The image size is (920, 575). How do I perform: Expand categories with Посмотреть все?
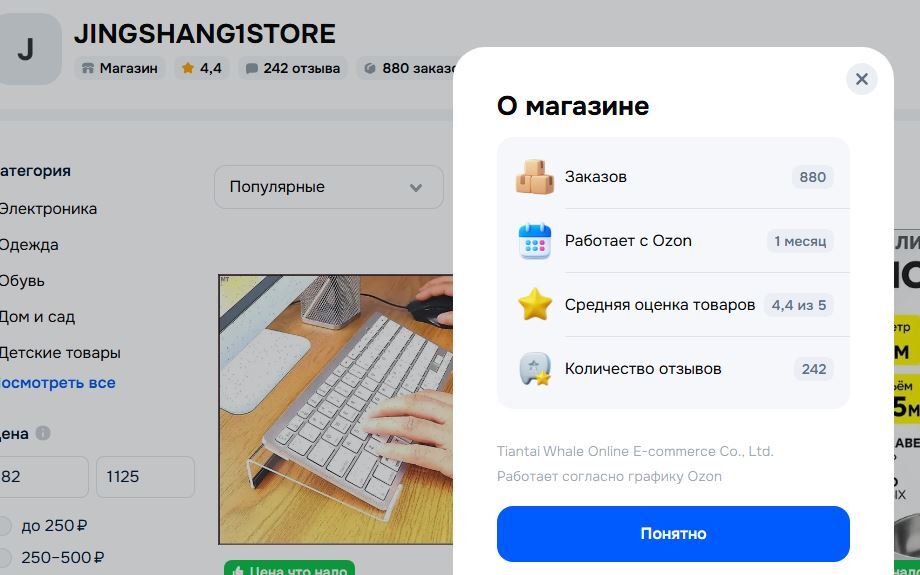click(x=57, y=383)
